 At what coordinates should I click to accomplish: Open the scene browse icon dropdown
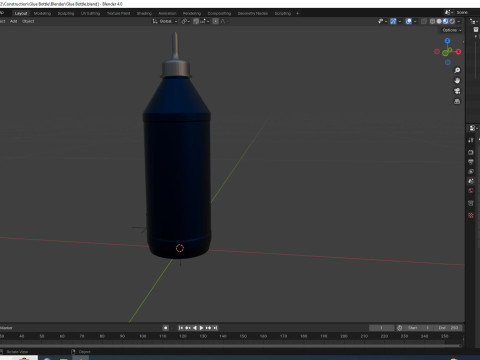[x=449, y=13]
